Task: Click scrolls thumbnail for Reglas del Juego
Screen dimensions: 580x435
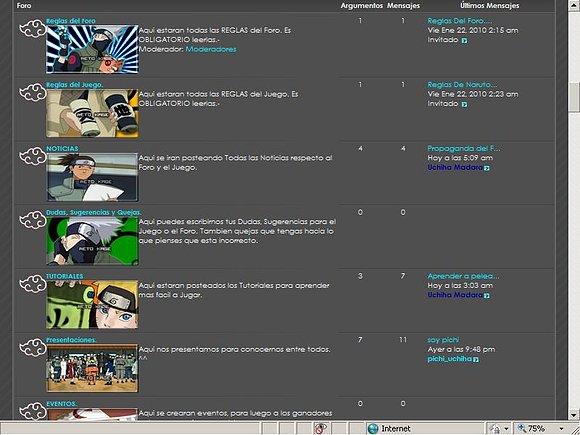Action: [x=92, y=113]
